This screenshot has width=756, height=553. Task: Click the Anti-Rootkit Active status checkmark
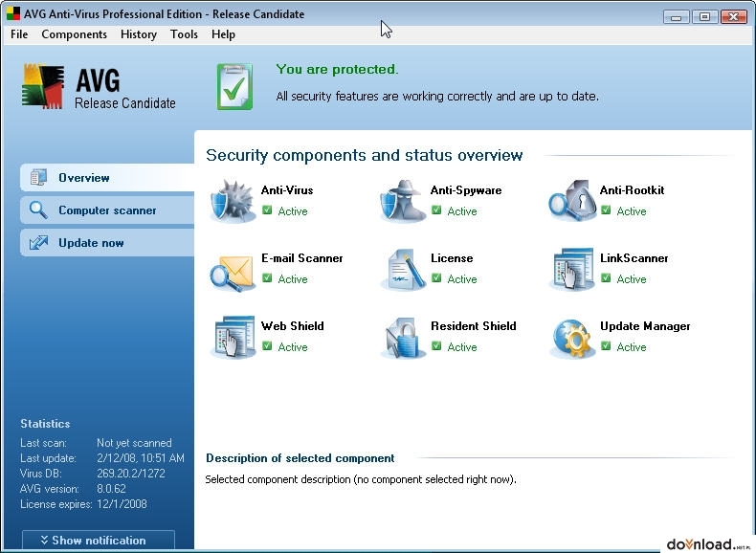pyautogui.click(x=606, y=210)
